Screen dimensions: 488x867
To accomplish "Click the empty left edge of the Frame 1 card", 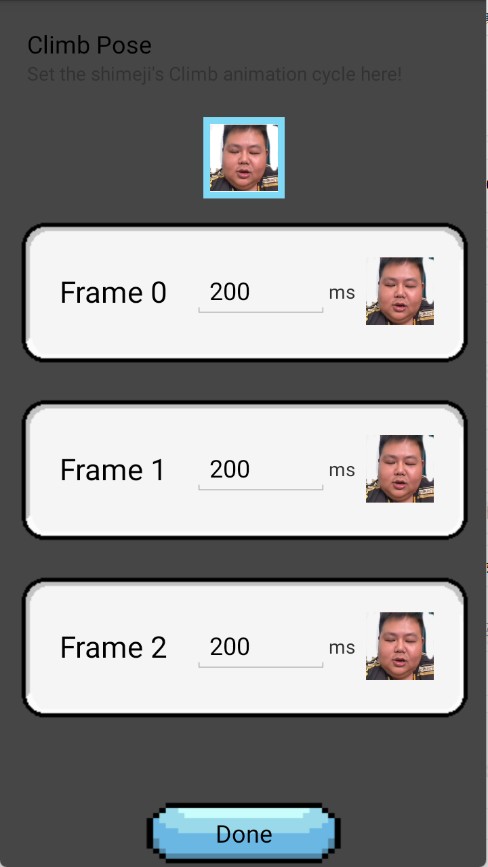I will 42,470.
